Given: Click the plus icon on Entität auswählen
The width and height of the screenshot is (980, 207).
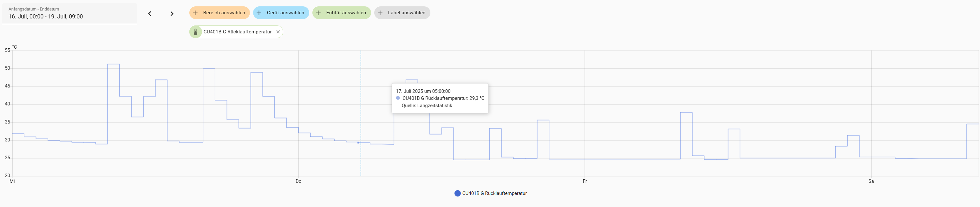Looking at the screenshot, I should coord(318,13).
